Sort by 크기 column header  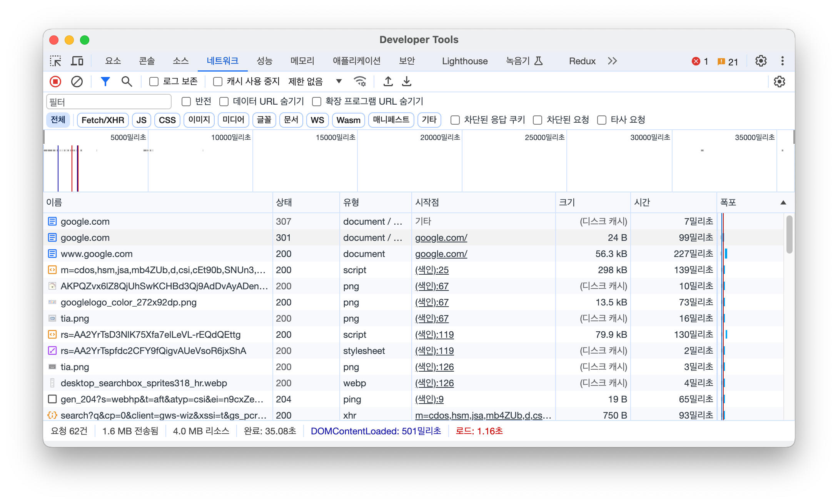593,203
